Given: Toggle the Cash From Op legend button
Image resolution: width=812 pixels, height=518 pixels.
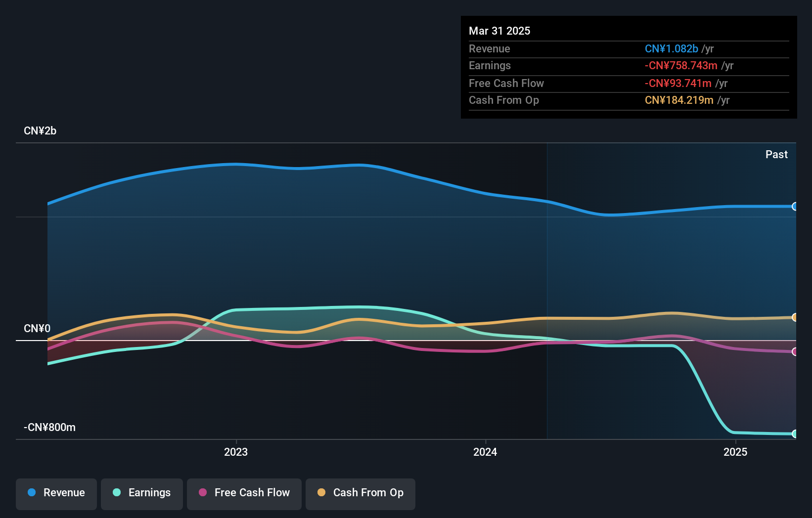Looking at the screenshot, I should click(x=361, y=494).
